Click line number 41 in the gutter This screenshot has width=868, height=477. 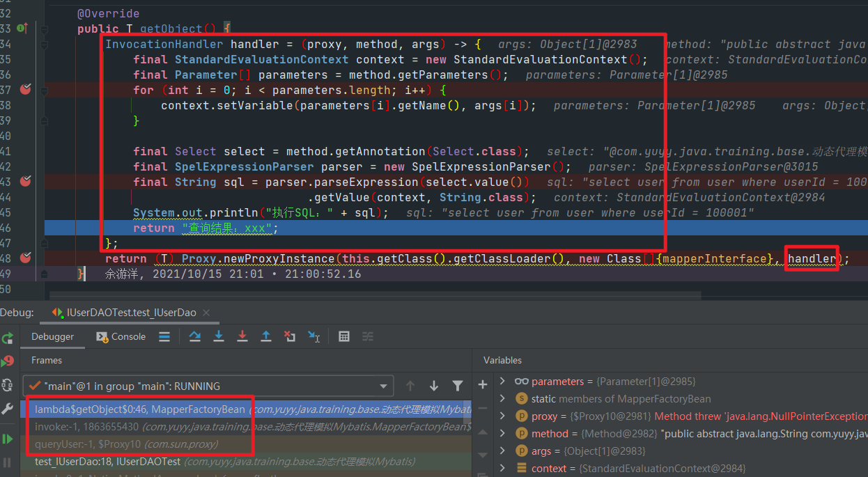(6, 151)
